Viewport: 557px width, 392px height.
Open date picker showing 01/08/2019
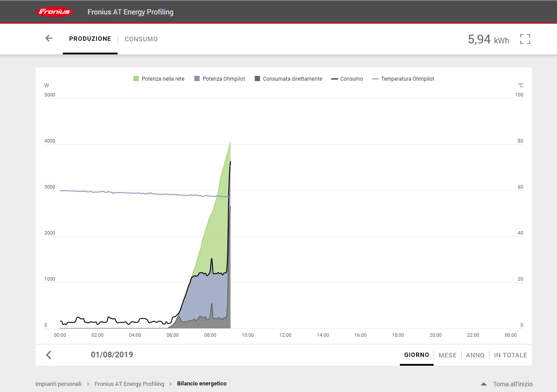pos(112,355)
